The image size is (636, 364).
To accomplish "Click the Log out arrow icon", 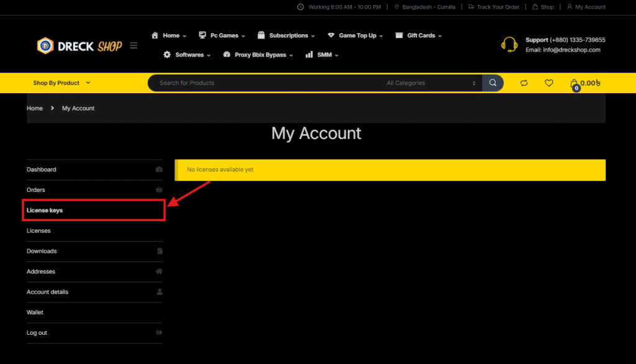I will point(159,333).
